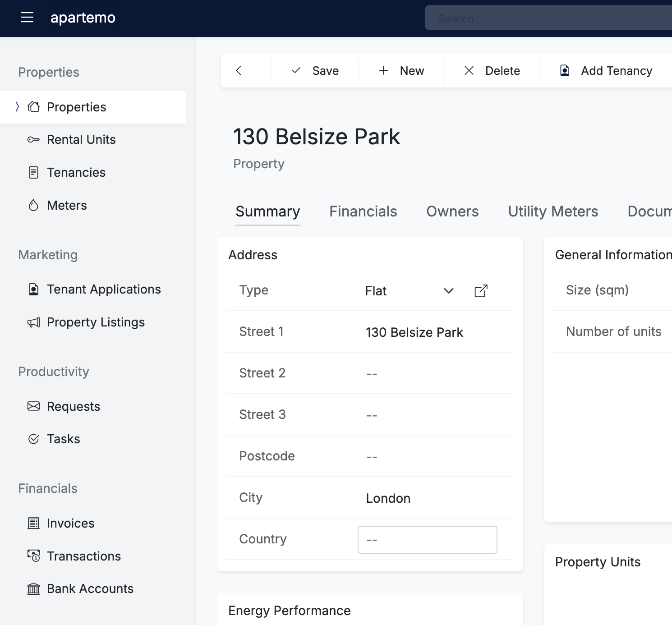This screenshot has height=625, width=672.
Task: Click the Tasks checkmark circle icon
Action: 34,439
